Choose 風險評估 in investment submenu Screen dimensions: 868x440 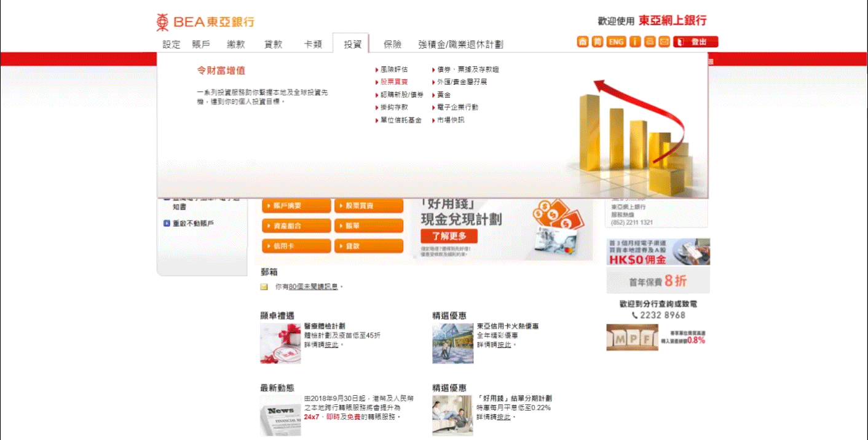coord(394,69)
